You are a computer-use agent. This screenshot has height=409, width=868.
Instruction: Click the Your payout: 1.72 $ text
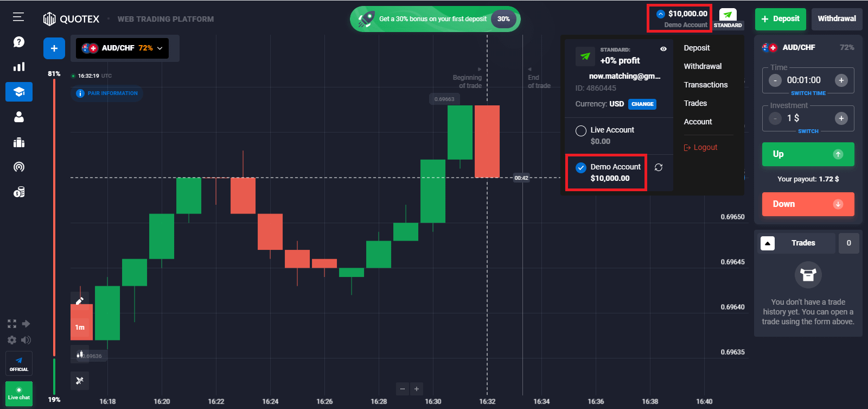[x=808, y=179]
